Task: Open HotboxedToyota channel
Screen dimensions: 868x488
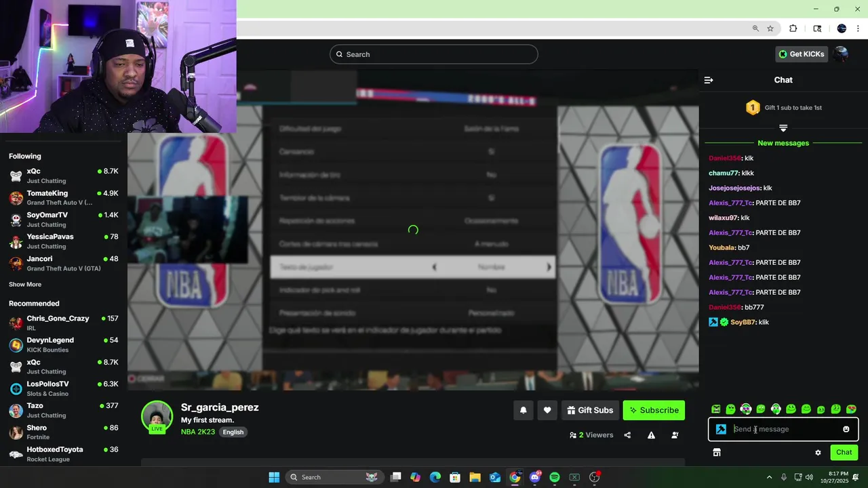Action: 64,453
